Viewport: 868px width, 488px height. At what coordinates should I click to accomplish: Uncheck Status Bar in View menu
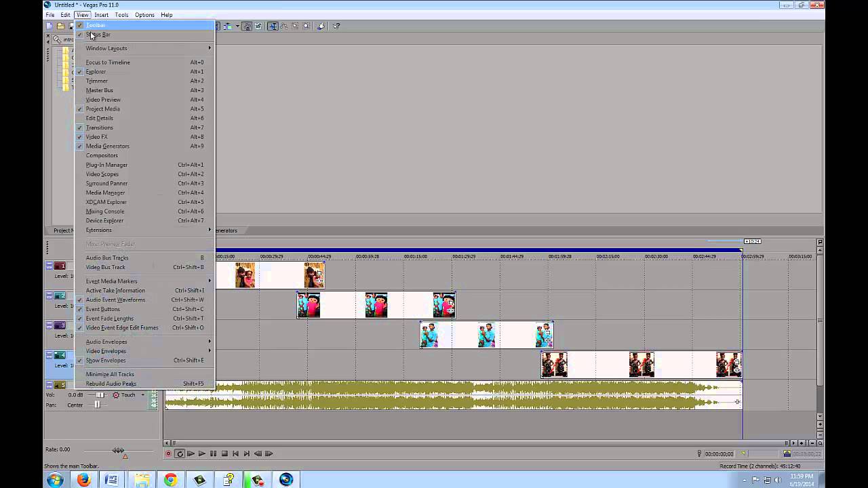pyautogui.click(x=145, y=35)
